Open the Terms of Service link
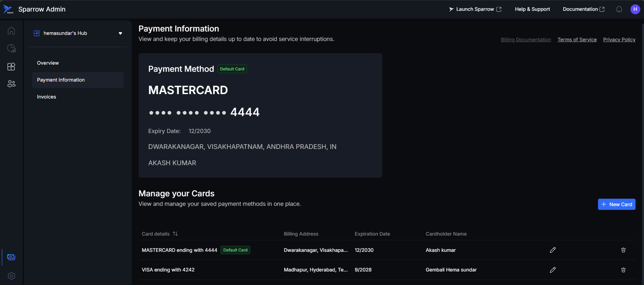This screenshot has width=644, height=285. pyautogui.click(x=577, y=40)
